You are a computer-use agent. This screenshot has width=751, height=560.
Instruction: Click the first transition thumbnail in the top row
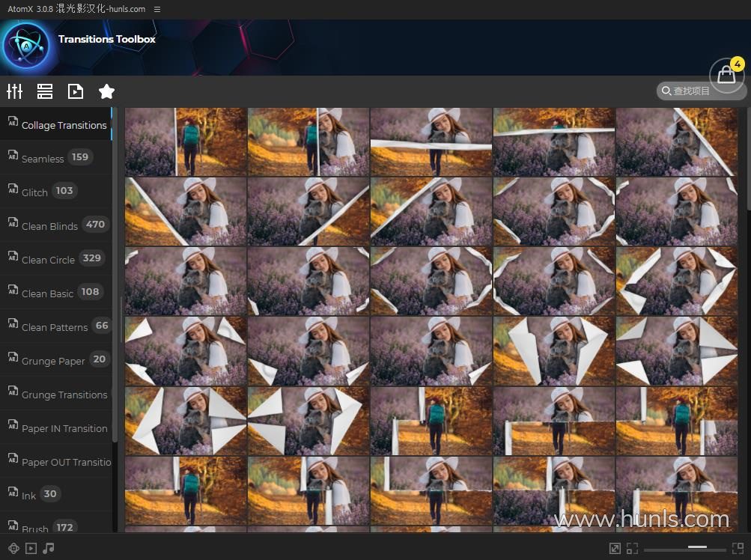[186, 141]
